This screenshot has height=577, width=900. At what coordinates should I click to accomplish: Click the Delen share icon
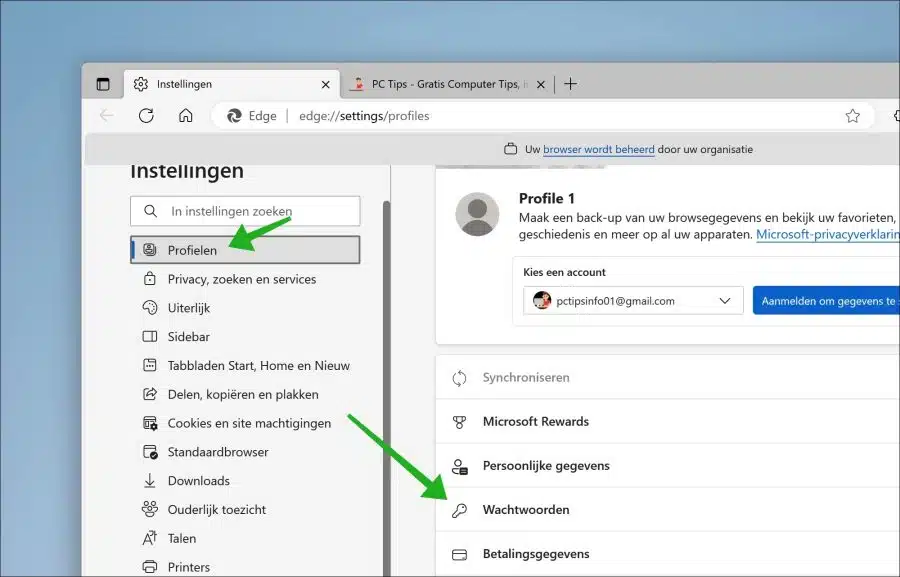[x=150, y=394]
